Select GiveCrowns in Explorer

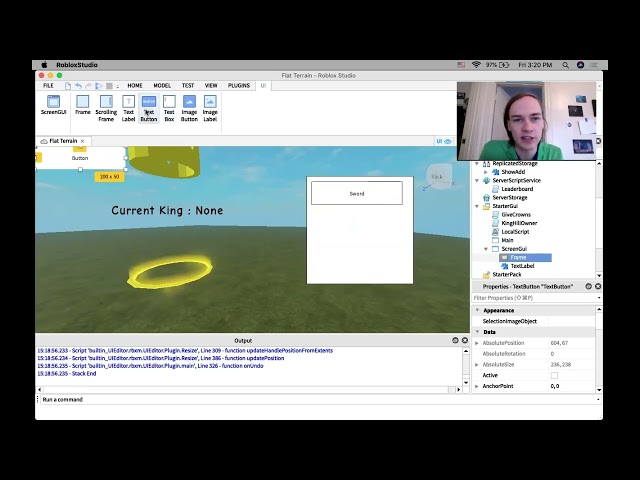(x=516, y=215)
